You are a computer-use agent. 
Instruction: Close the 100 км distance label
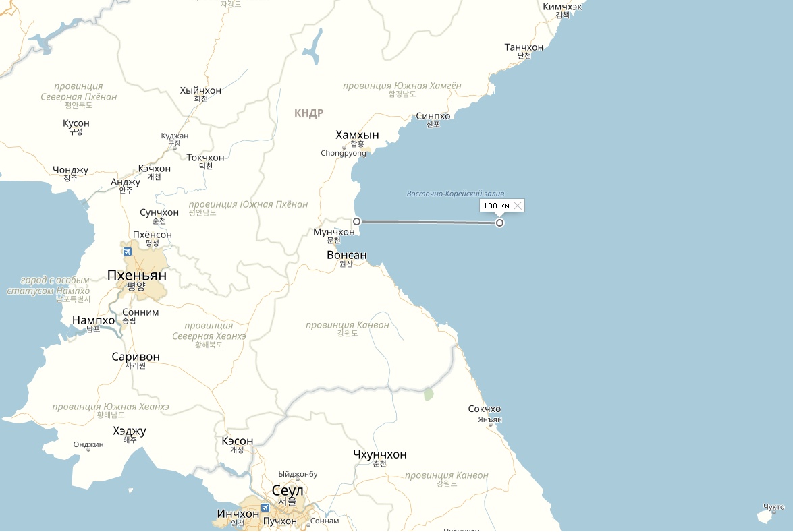518,206
